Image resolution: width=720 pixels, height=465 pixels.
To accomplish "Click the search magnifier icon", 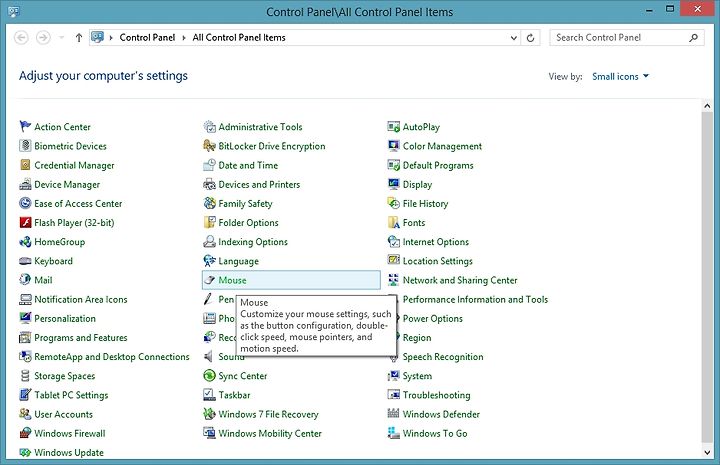I will [693, 38].
